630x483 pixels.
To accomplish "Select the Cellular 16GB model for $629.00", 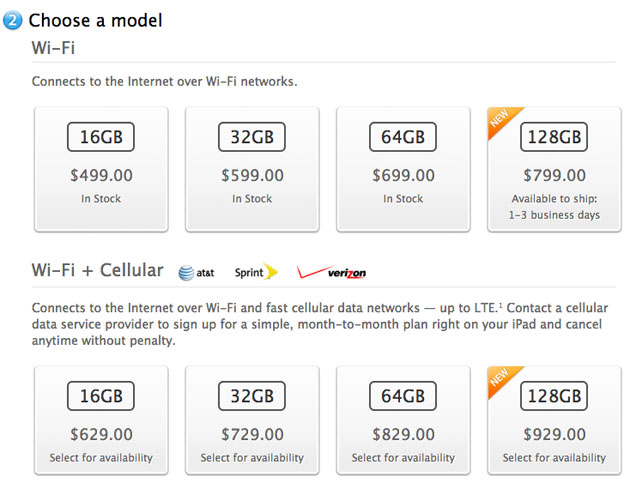I will tap(101, 420).
